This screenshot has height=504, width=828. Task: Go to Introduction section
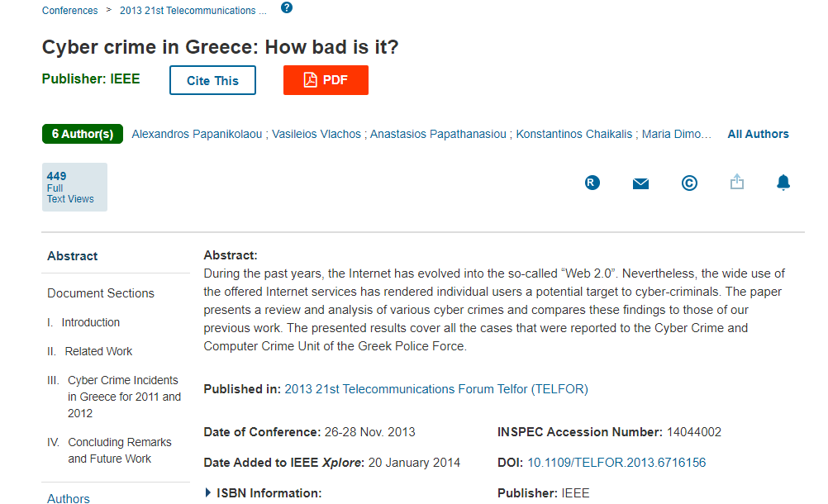click(90, 322)
